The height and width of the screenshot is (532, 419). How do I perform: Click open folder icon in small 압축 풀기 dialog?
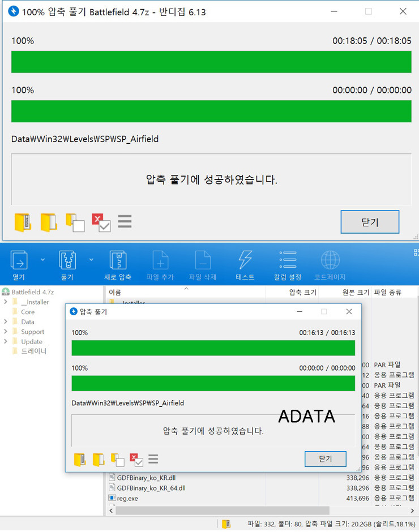tap(99, 460)
